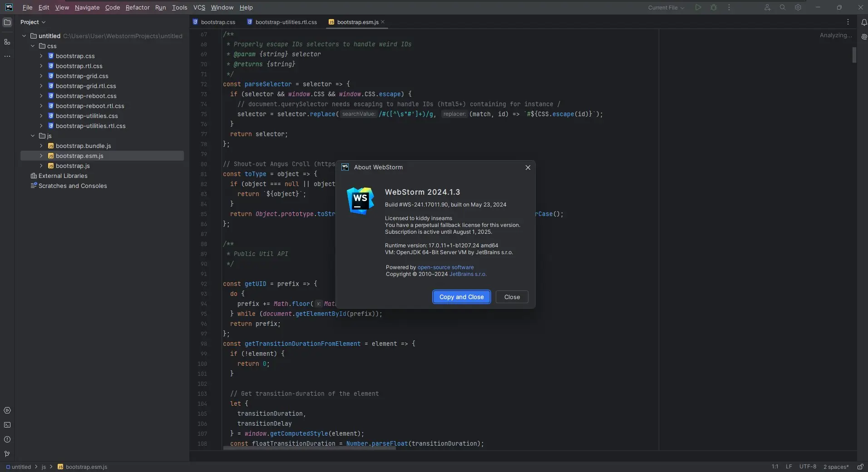868x472 pixels.
Task: Collapse the css folder
Action: 33,46
